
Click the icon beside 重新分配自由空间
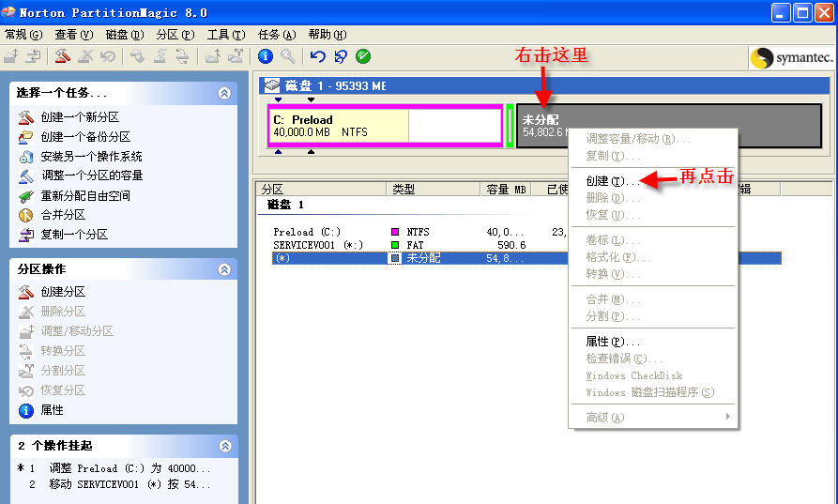tap(25, 196)
